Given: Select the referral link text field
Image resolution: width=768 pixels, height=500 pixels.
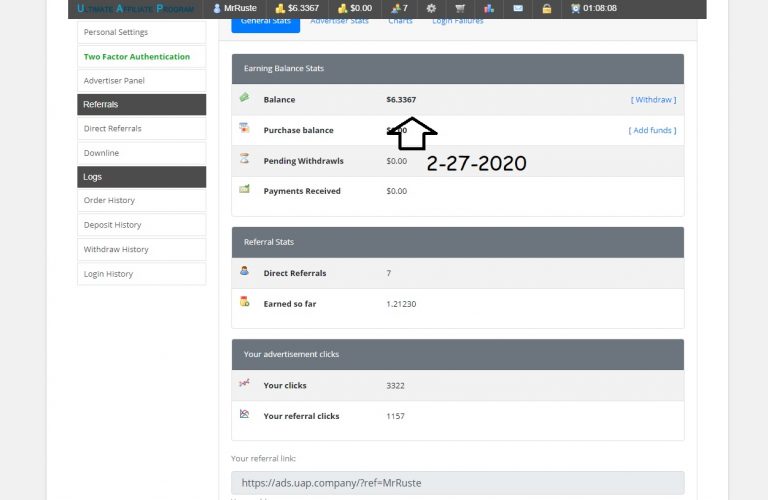Looking at the screenshot, I should pyautogui.click(x=457, y=483).
